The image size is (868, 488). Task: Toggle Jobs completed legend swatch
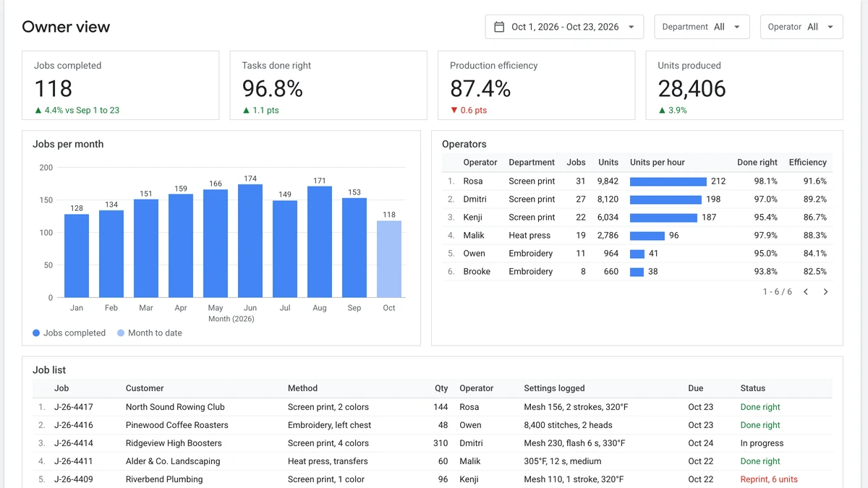click(36, 333)
